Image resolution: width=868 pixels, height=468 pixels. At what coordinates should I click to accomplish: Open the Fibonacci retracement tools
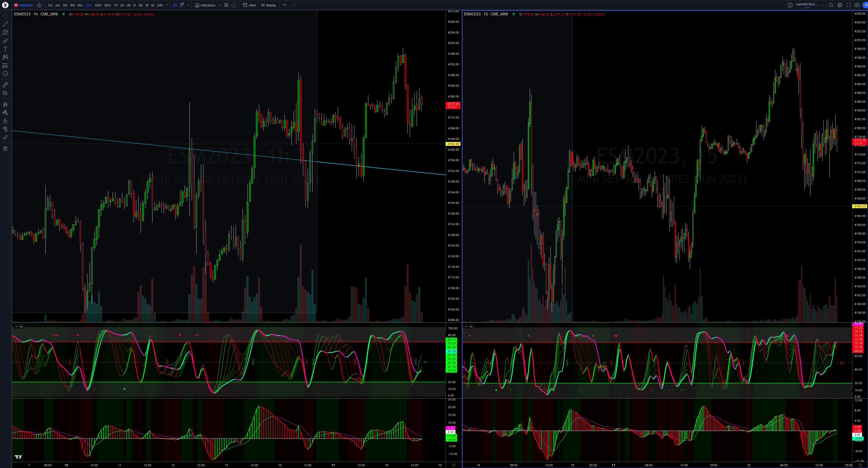[x=5, y=32]
